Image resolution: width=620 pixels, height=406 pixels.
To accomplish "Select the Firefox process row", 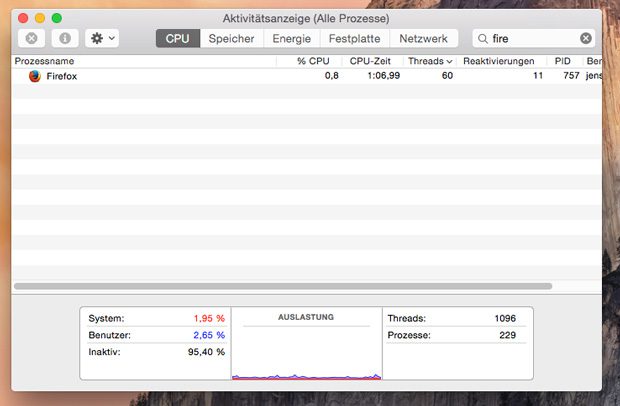I will tap(307, 76).
